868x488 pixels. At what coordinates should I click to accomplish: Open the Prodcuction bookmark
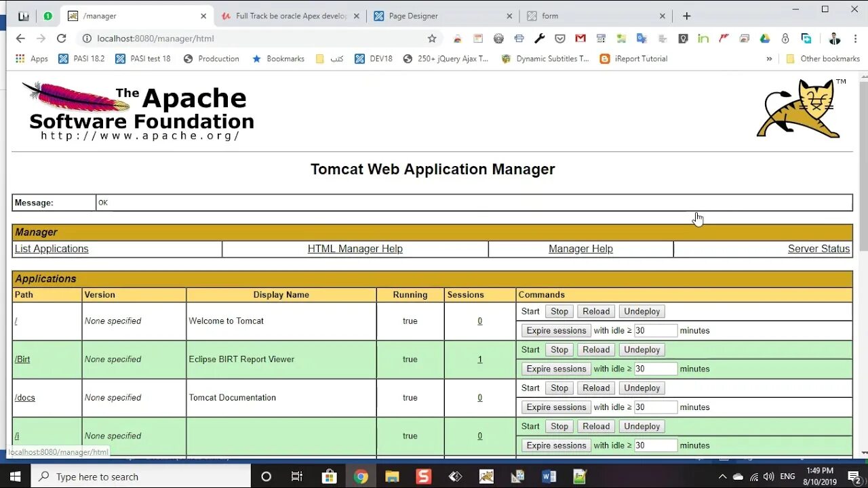212,59
